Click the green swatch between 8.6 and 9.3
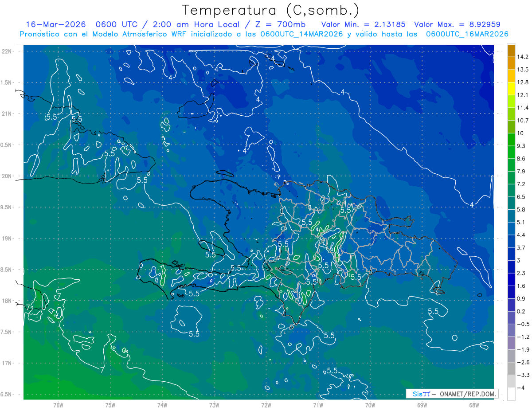Screen dimensions: 532x411 [511, 152]
